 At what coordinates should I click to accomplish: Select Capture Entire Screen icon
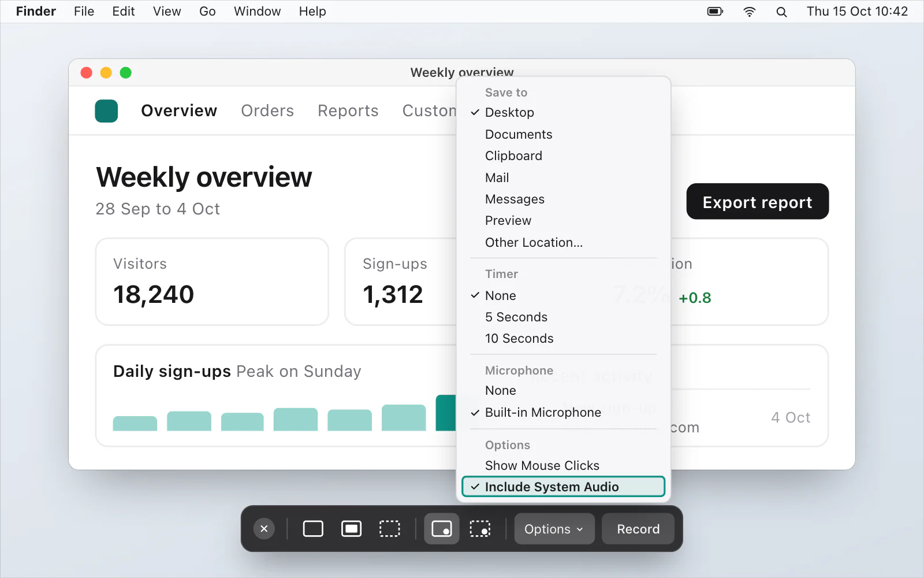313,529
